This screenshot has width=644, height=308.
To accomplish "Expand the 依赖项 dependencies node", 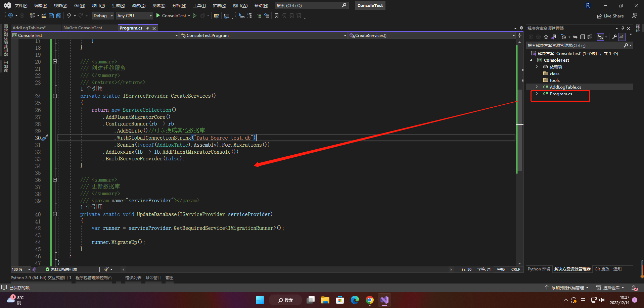I will 537,67.
